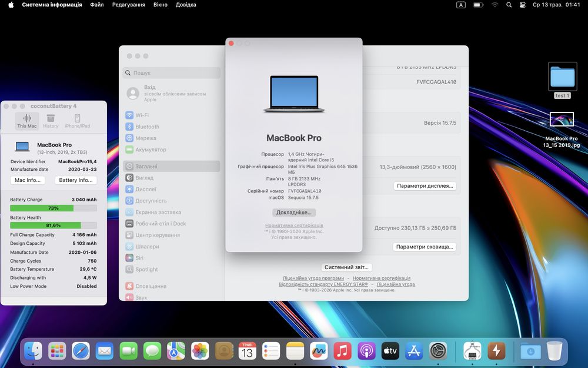Open Calendar showing 13 in Dock
Viewport: 588px width, 368px height.
click(248, 351)
